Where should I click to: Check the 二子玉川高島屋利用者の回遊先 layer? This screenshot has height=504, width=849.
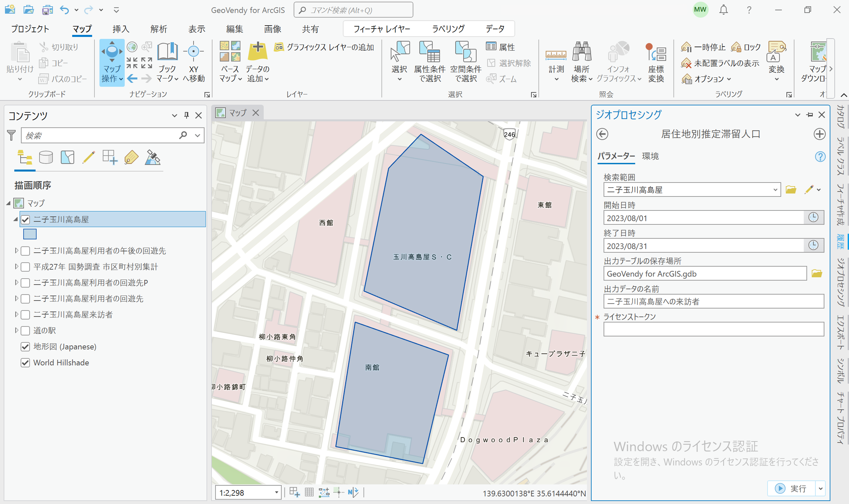coord(25,299)
